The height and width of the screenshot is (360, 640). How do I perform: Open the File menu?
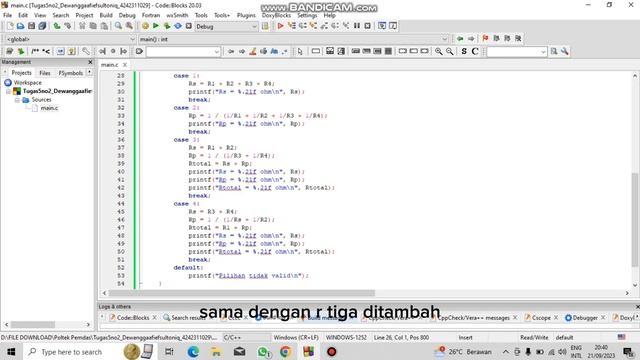point(7,15)
